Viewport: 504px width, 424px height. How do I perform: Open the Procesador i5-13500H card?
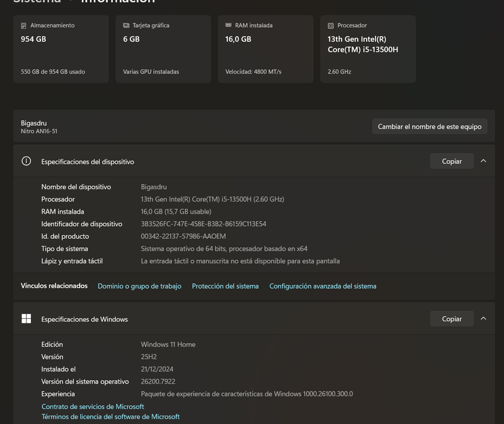coord(368,49)
